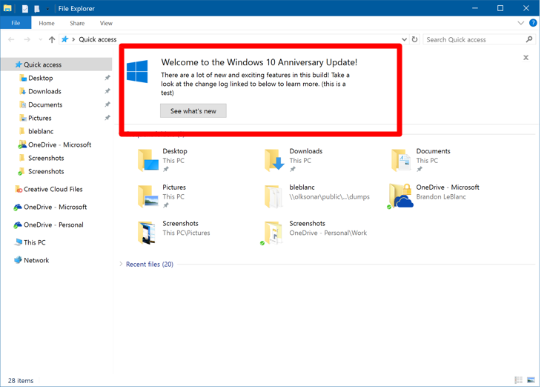The height and width of the screenshot is (392, 547).
Task: Open the Documents folder tile icon
Action: point(401,160)
